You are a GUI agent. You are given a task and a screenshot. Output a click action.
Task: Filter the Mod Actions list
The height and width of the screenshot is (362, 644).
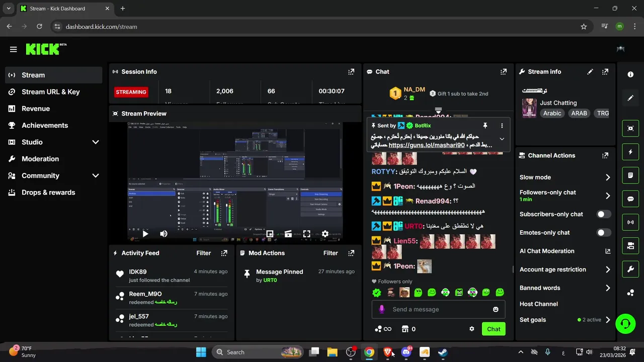331,253
